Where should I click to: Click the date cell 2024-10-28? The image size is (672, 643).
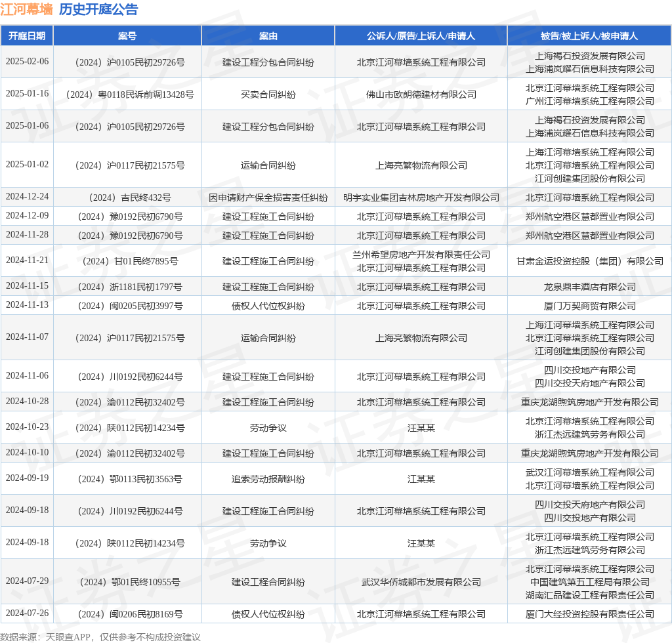pos(27,402)
